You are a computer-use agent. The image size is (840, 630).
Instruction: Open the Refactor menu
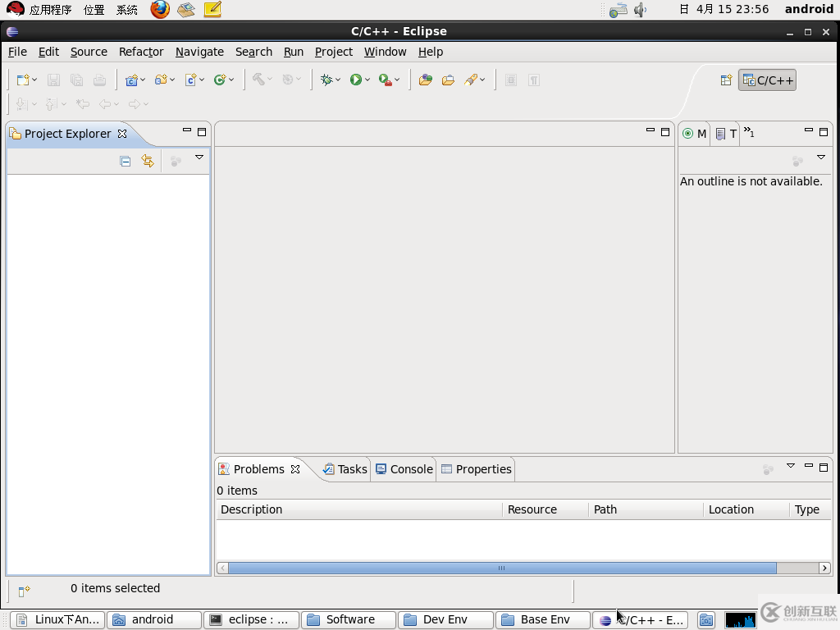[x=141, y=52]
